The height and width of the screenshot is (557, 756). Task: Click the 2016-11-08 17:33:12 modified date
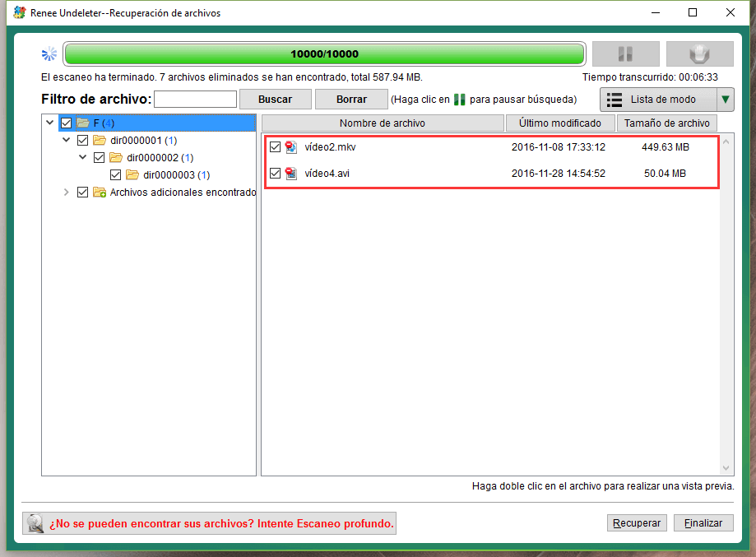559,147
